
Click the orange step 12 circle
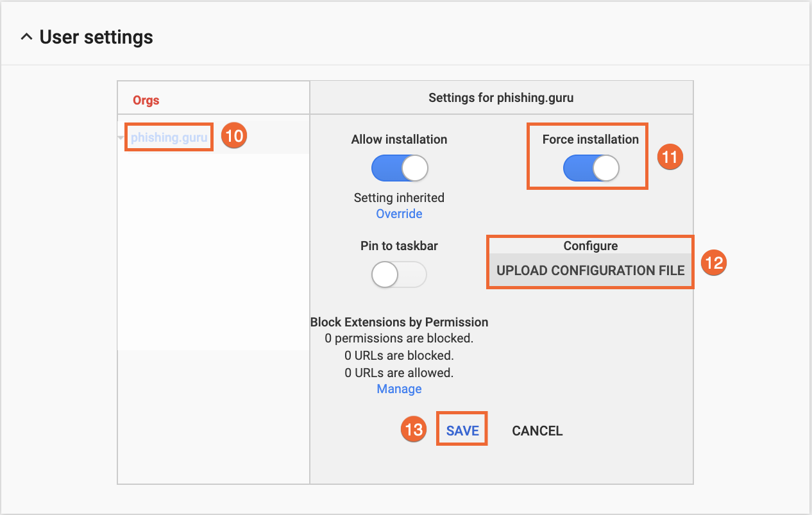click(x=714, y=262)
